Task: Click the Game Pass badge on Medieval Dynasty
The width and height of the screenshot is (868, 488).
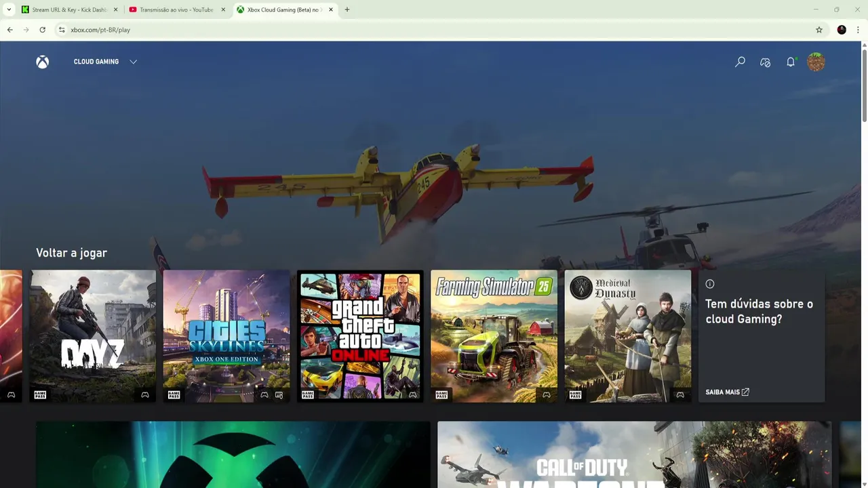Action: pos(576,394)
